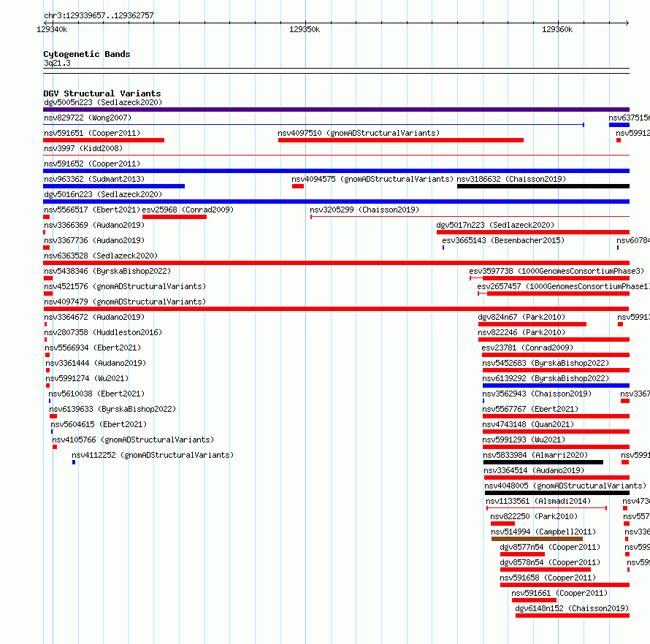Select nsv591658 (Cooper2011) variant
Viewport: 650px width, 644px height.
[x=548, y=578]
